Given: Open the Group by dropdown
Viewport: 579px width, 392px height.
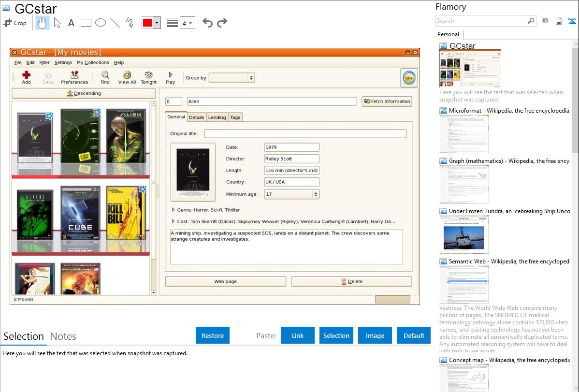Looking at the screenshot, I should (232, 78).
